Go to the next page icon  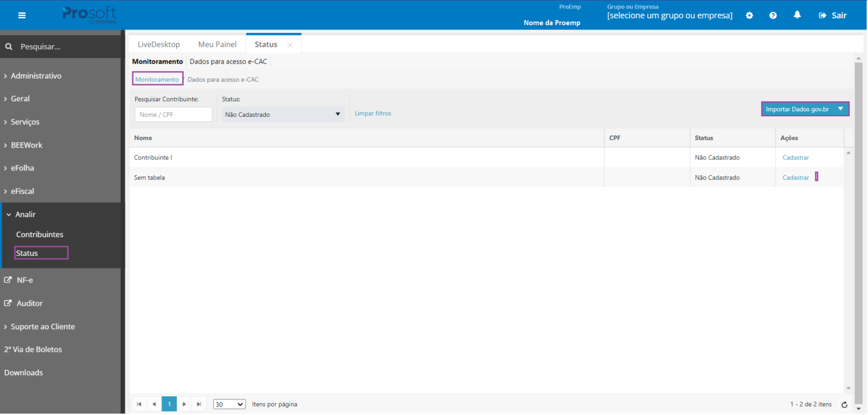pyautogui.click(x=184, y=404)
